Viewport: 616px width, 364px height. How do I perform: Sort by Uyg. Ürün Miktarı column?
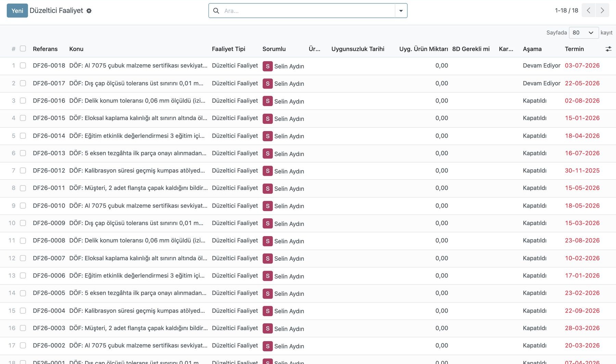423,49
